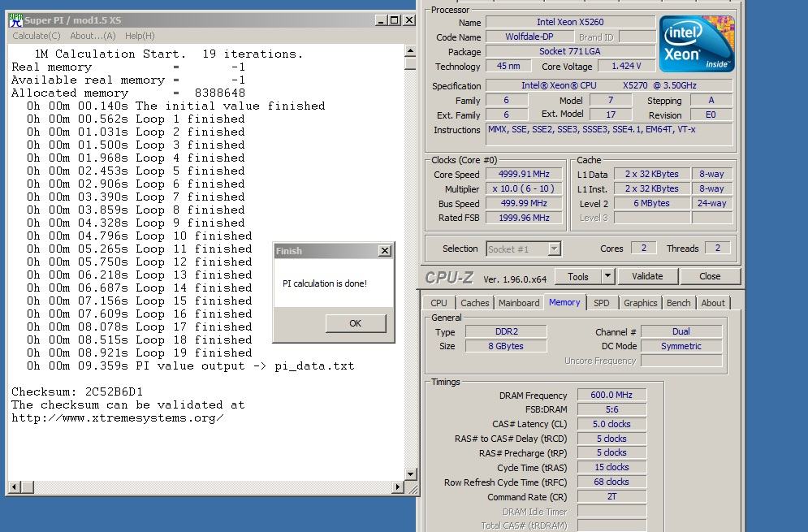Click the 24-way Level 2 associativity value
The height and width of the screenshot is (532, 808).
pos(711,203)
